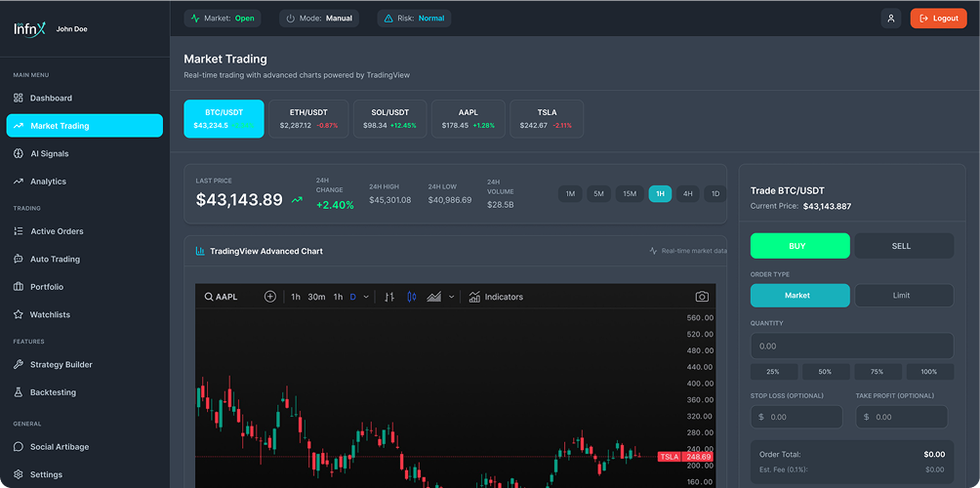Click the Take Profit input field
Image resolution: width=980 pixels, height=488 pixels.
pos(902,417)
